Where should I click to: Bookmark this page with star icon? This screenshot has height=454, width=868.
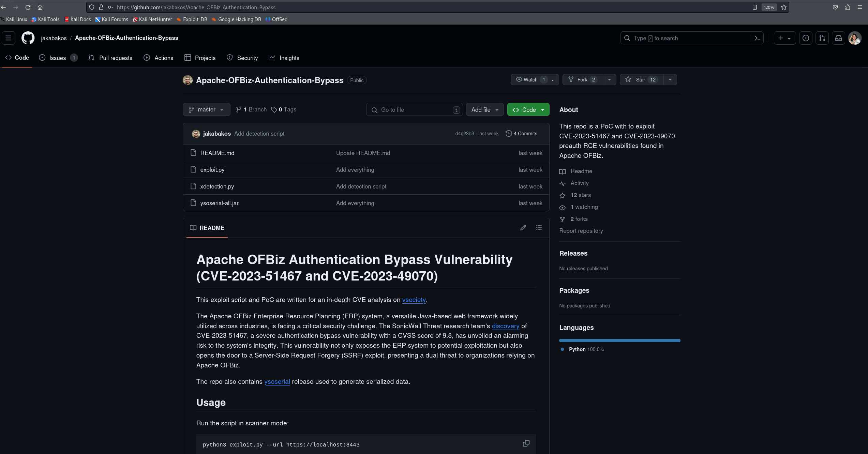tap(784, 7)
